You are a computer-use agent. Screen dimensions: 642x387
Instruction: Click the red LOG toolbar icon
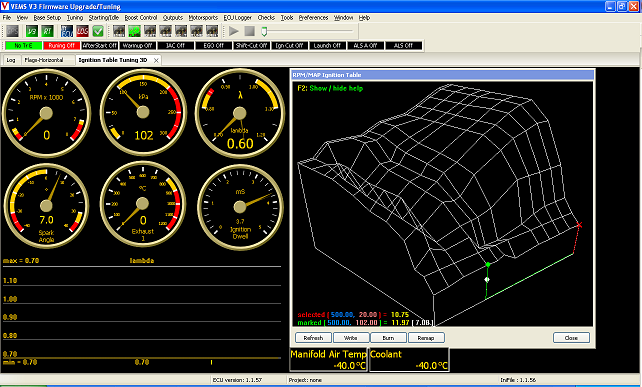(82, 31)
